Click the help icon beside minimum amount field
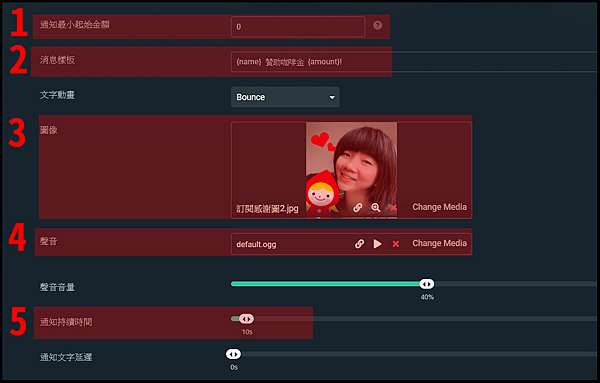 [377, 26]
